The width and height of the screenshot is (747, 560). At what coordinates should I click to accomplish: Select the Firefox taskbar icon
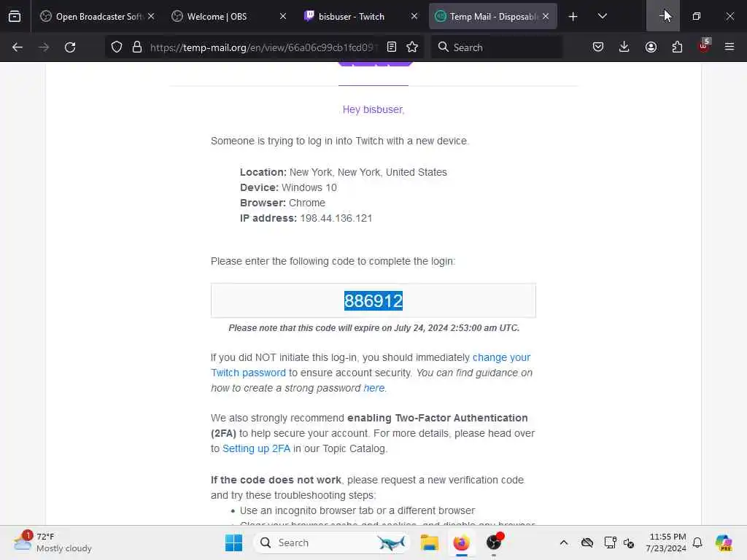pos(461,542)
